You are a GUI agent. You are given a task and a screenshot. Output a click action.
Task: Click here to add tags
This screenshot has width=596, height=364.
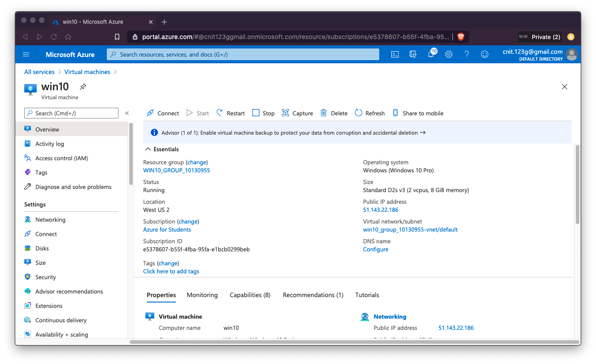(171, 272)
